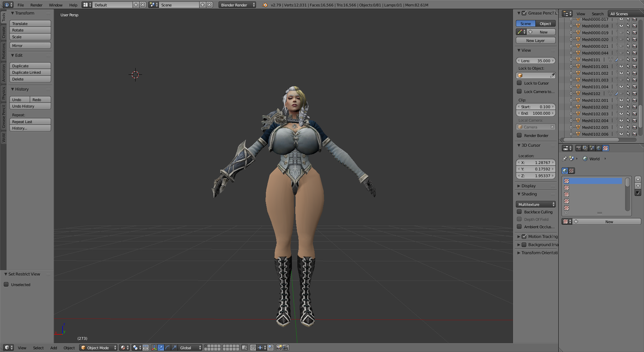Image resolution: width=644 pixels, height=352 pixels.
Task: Open the viewport shading mode selector
Action: (125, 347)
